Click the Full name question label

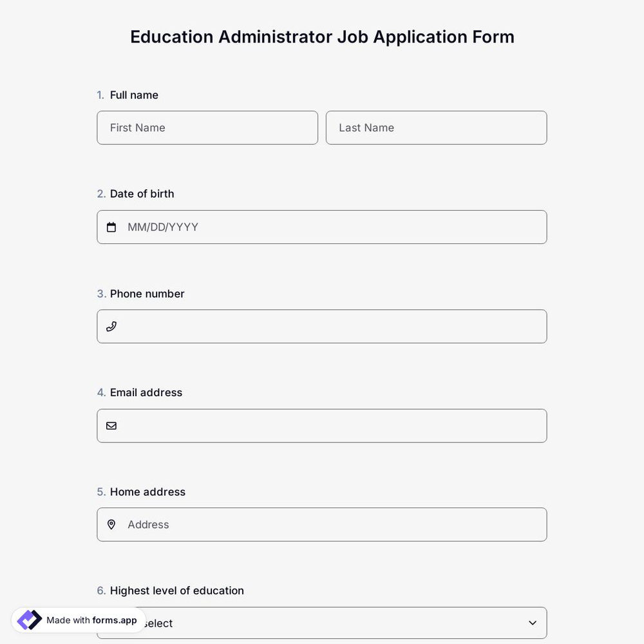pyautogui.click(x=134, y=94)
